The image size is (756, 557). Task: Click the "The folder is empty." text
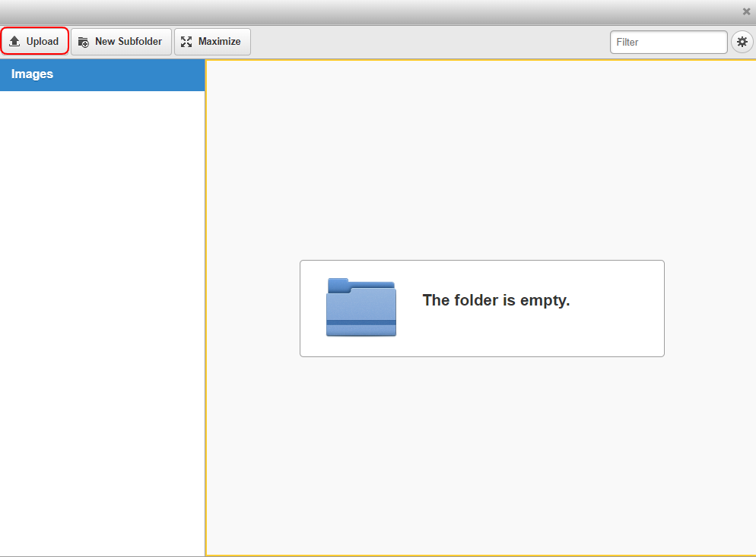(x=496, y=300)
